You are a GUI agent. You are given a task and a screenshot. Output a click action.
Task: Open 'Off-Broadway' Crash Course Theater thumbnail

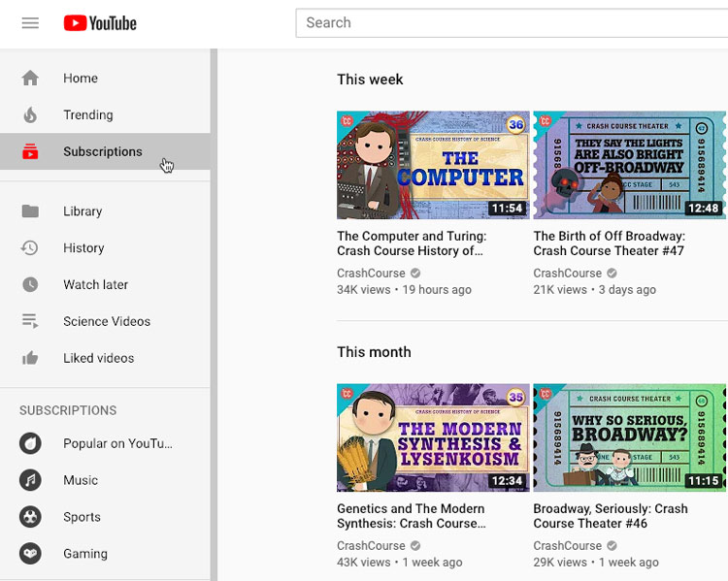(x=630, y=165)
